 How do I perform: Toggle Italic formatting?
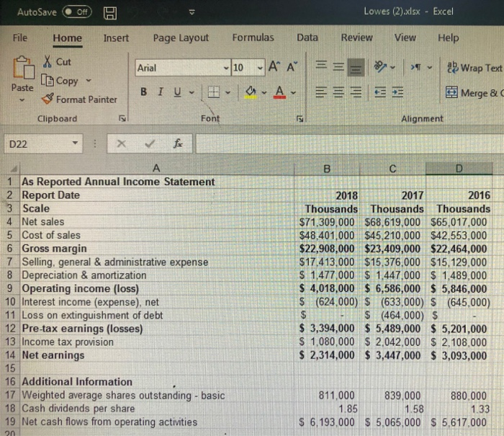pos(161,92)
